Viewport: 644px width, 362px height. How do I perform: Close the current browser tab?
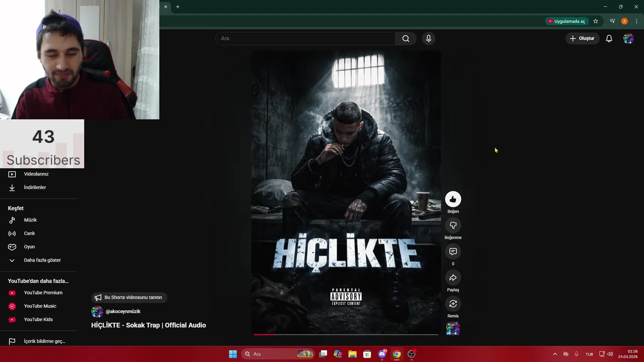pos(166,7)
